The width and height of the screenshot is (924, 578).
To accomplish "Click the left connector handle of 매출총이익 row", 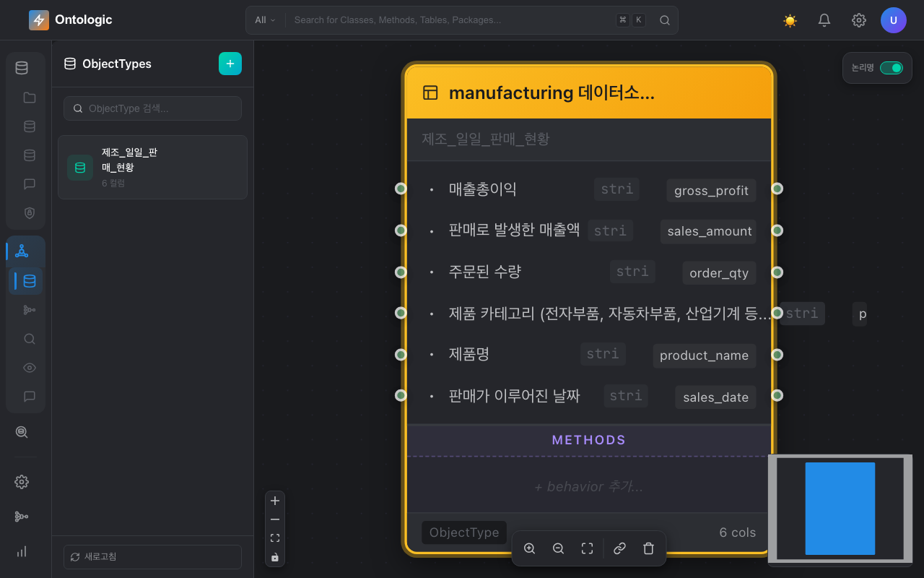I will (401, 189).
